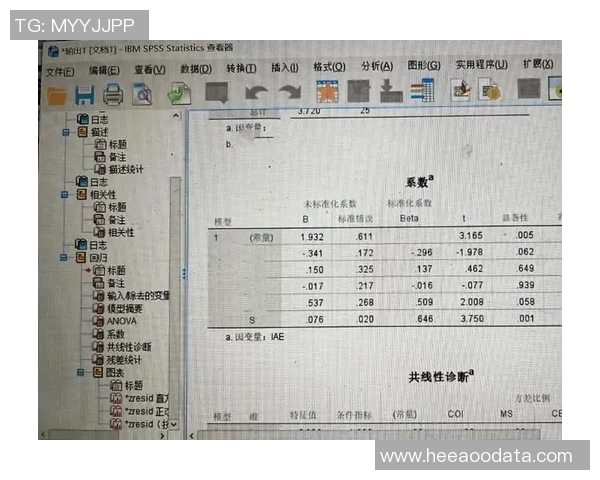Click the page with globe toolbar icon
This screenshot has width=600, height=480.
[x=490, y=90]
